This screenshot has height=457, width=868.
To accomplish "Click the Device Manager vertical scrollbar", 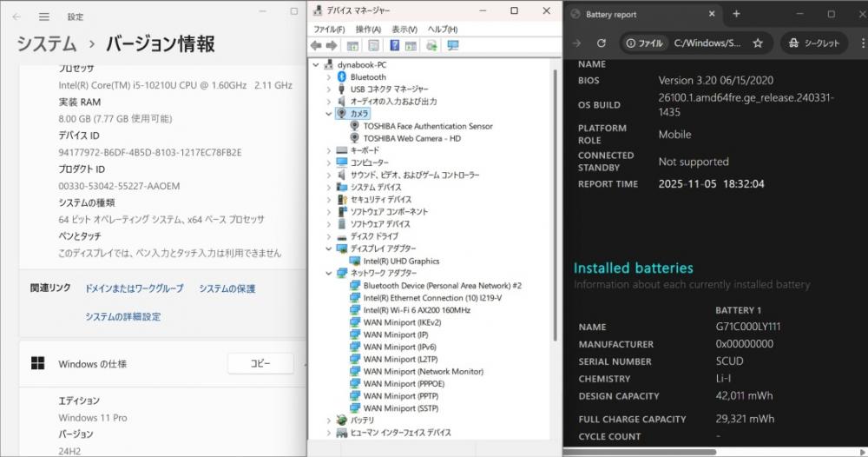I will (555, 205).
